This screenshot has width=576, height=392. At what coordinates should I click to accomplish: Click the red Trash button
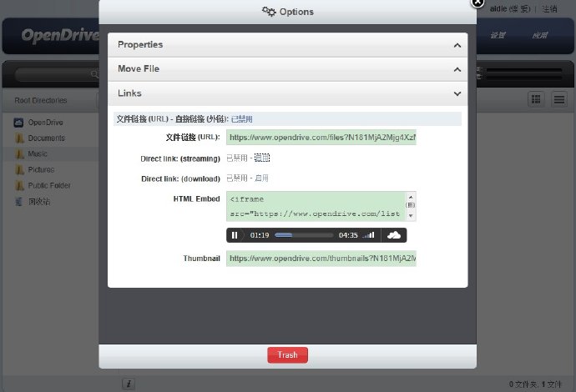(288, 355)
